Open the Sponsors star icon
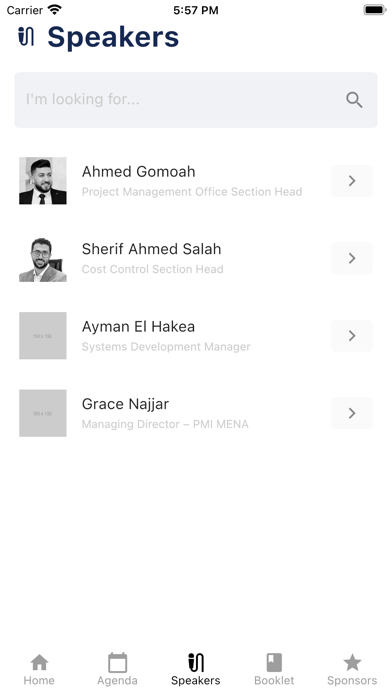 tap(352, 662)
